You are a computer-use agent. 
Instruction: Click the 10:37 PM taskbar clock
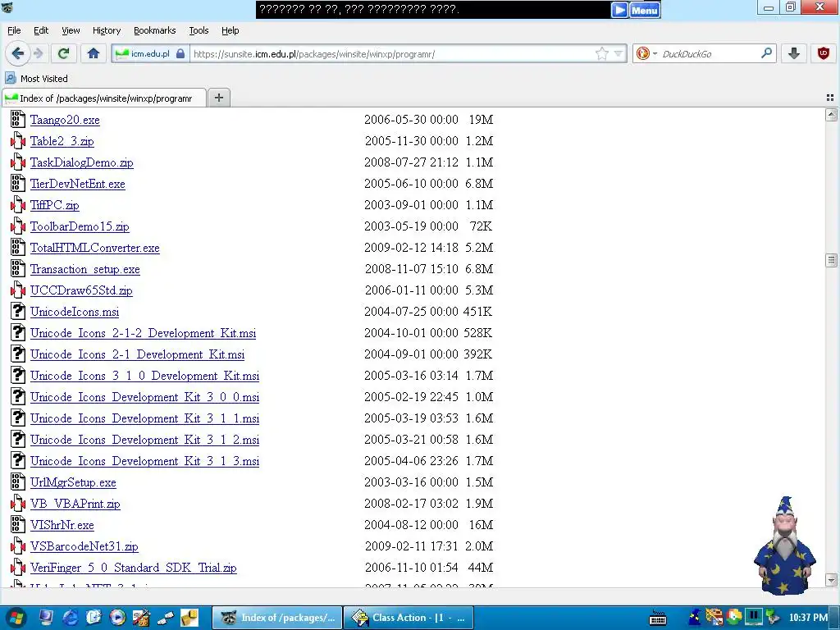point(808,618)
